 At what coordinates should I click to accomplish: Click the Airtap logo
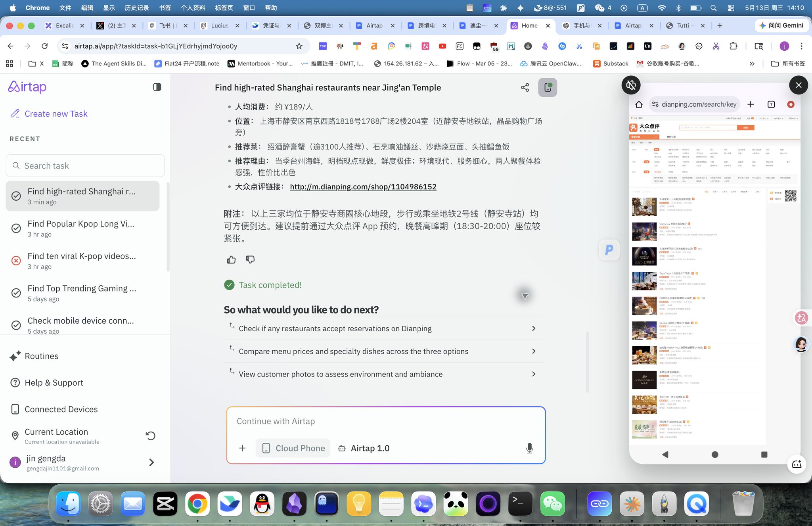tap(27, 87)
